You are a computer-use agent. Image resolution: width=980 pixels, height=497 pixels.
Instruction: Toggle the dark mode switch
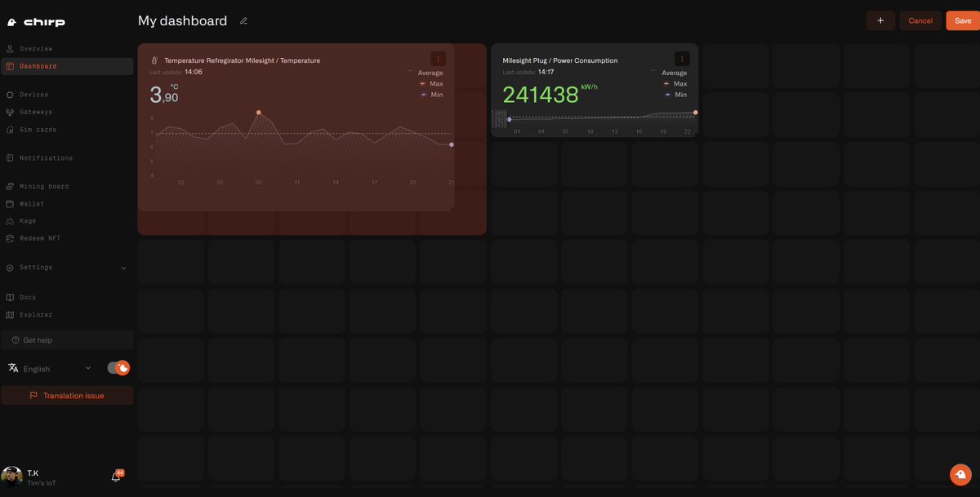(118, 368)
